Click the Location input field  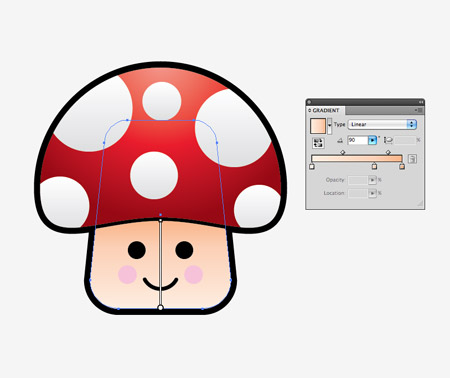[x=358, y=193]
